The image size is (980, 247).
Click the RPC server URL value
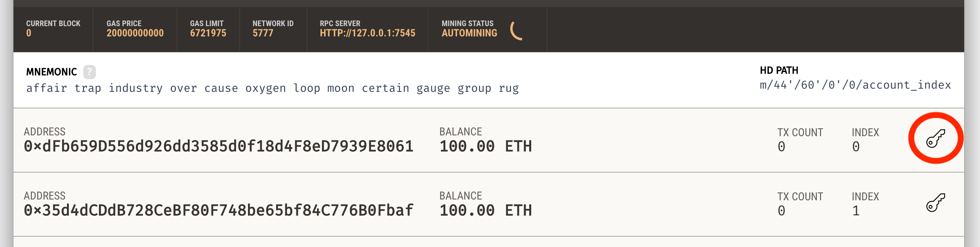367,33
